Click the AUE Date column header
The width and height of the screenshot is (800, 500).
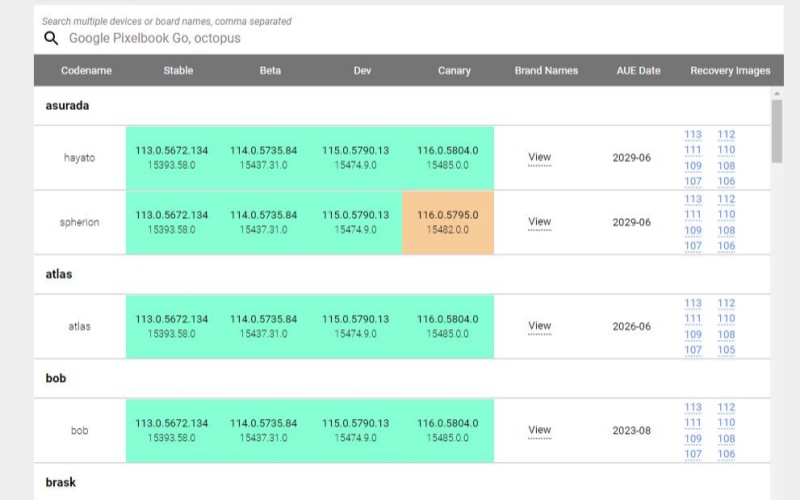click(x=638, y=71)
